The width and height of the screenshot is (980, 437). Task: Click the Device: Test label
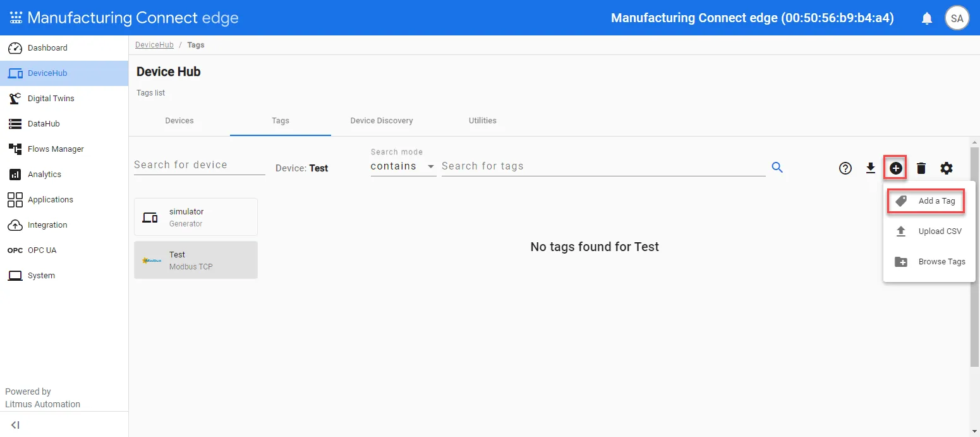(302, 168)
